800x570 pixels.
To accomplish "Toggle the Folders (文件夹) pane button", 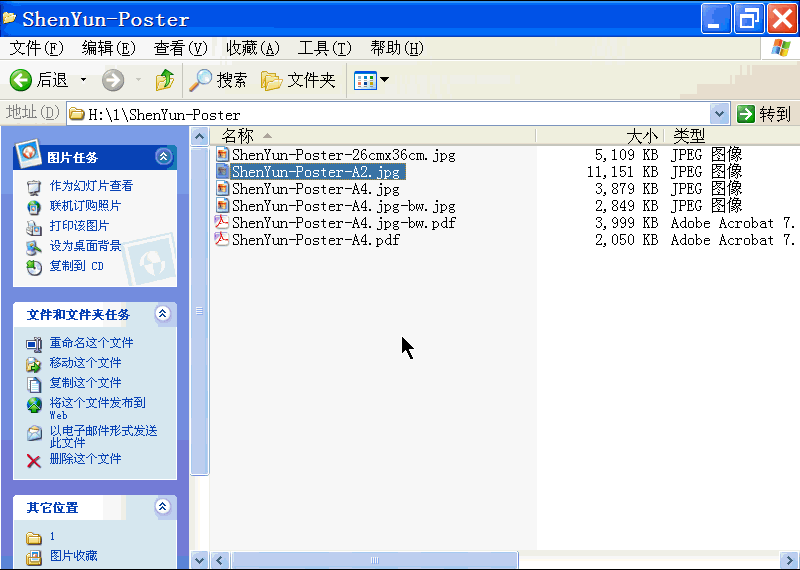I will click(x=298, y=80).
